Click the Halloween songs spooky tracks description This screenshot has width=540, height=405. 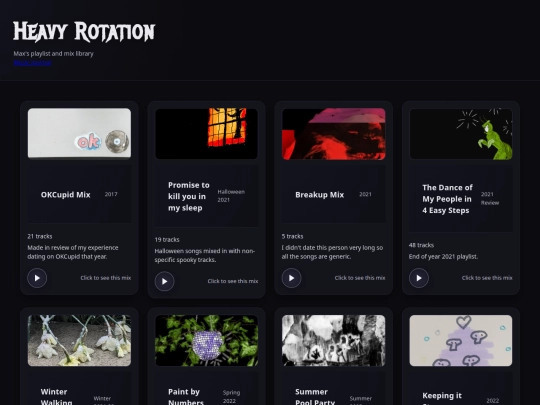click(x=205, y=255)
